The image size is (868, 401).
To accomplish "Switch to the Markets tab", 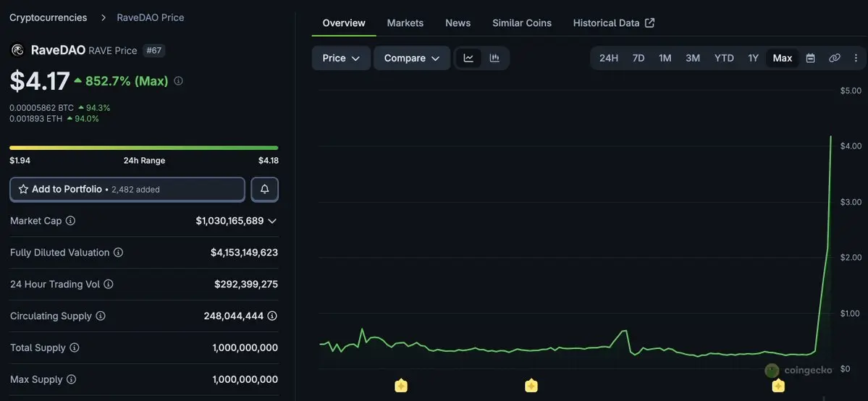I will 405,22.
